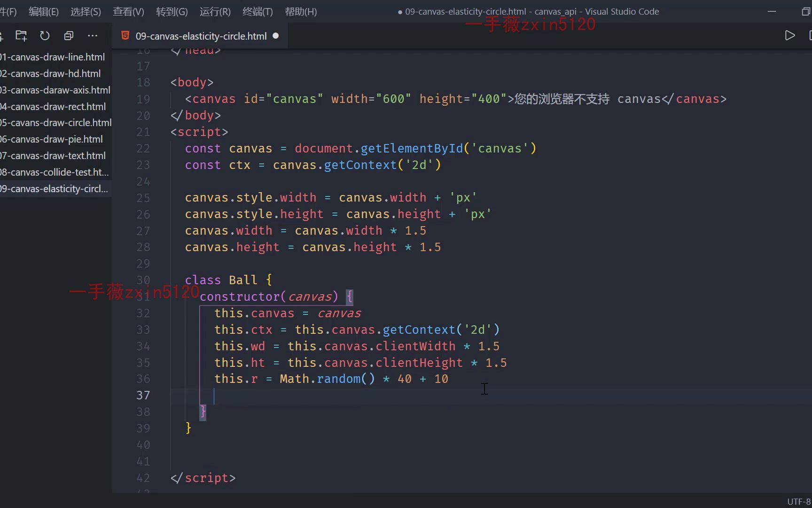
Task: Click line number 39 in the gutter
Action: coord(143,429)
